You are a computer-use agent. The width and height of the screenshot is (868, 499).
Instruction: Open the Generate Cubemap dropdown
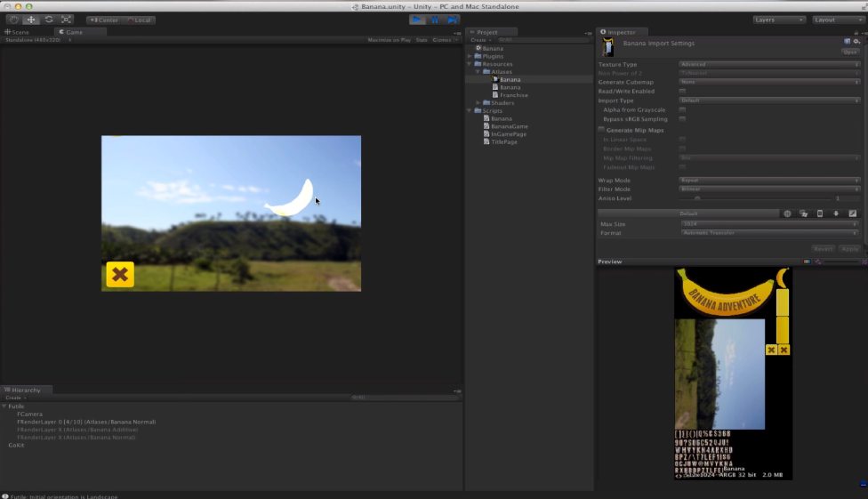(769, 82)
